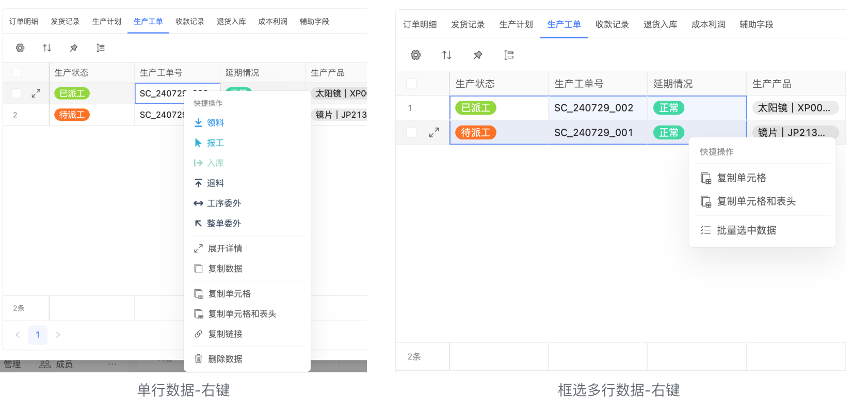Select page 1 in left pagination
The image size is (868, 409).
pyautogui.click(x=38, y=335)
